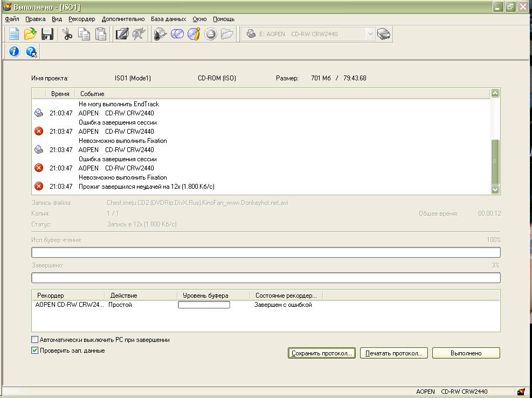Viewport: 532px width, 398px height.
Task: Open the compilation properties pencil icon
Action: pyautogui.click(x=122, y=34)
